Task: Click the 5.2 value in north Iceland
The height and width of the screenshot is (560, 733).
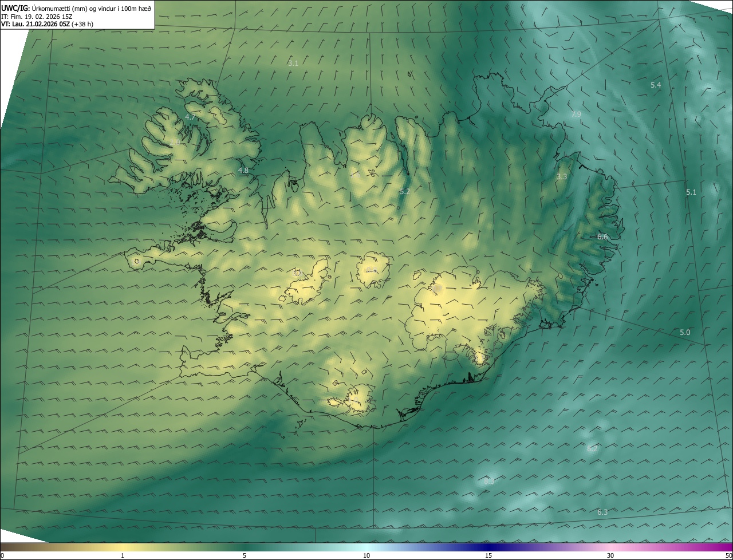Action: point(405,191)
